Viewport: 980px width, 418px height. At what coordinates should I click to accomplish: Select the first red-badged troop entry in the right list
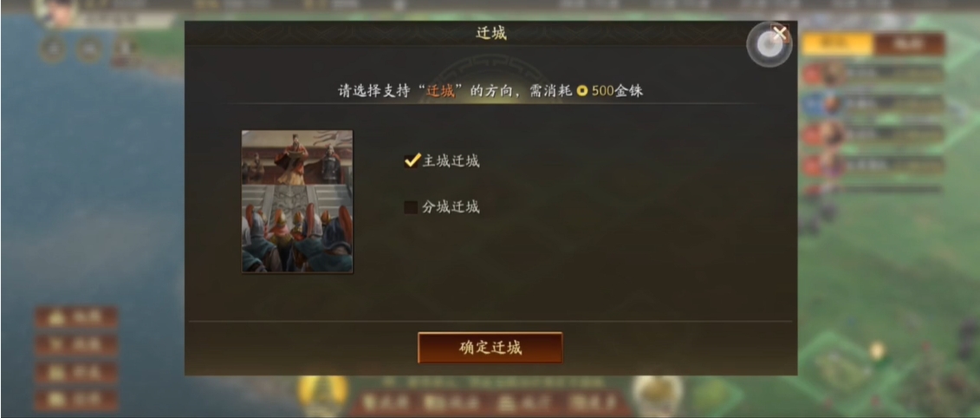click(873, 74)
